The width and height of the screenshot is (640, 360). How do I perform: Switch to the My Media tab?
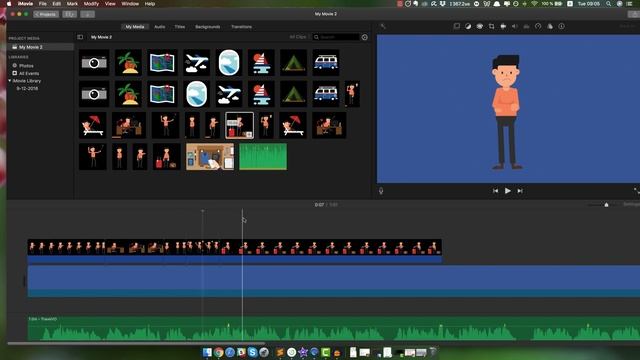click(135, 27)
